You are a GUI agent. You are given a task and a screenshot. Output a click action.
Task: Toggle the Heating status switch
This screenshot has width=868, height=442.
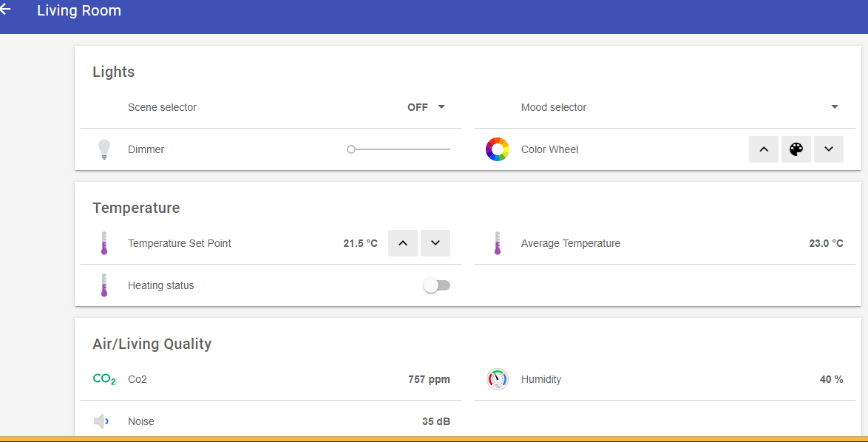click(x=436, y=285)
